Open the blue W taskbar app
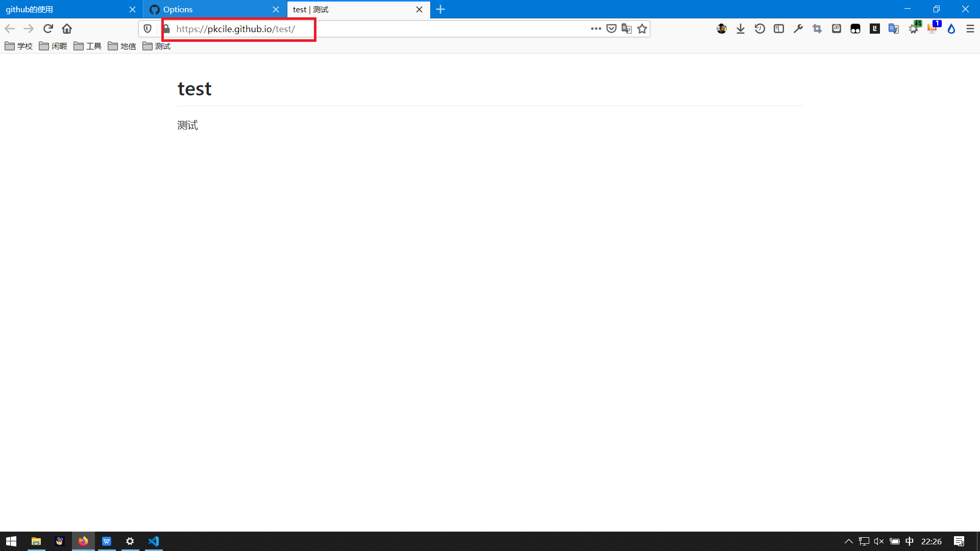The width and height of the screenshot is (980, 551). tap(107, 541)
